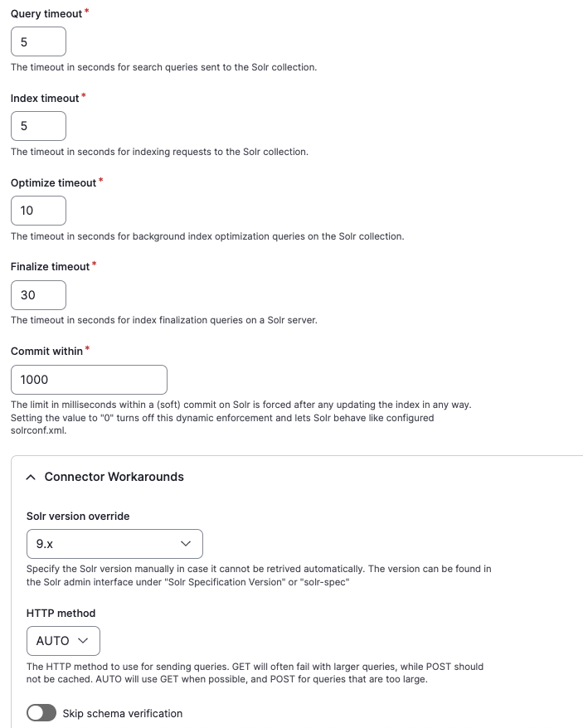Select the Index timeout input box
Image resolution: width=583 pixels, height=728 pixels.
click(x=38, y=126)
